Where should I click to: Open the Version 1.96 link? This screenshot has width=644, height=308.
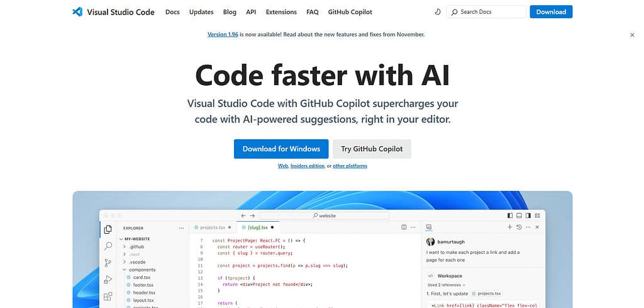[223, 35]
